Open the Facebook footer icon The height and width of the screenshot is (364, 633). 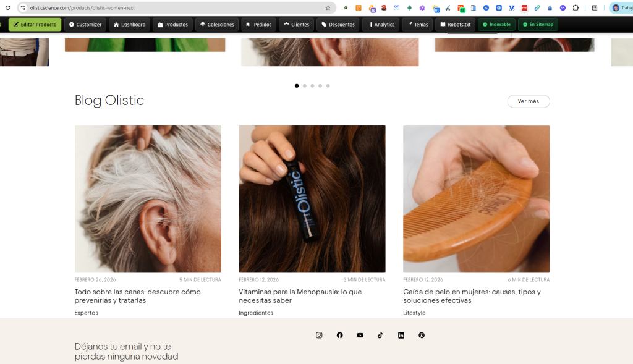[339, 335]
